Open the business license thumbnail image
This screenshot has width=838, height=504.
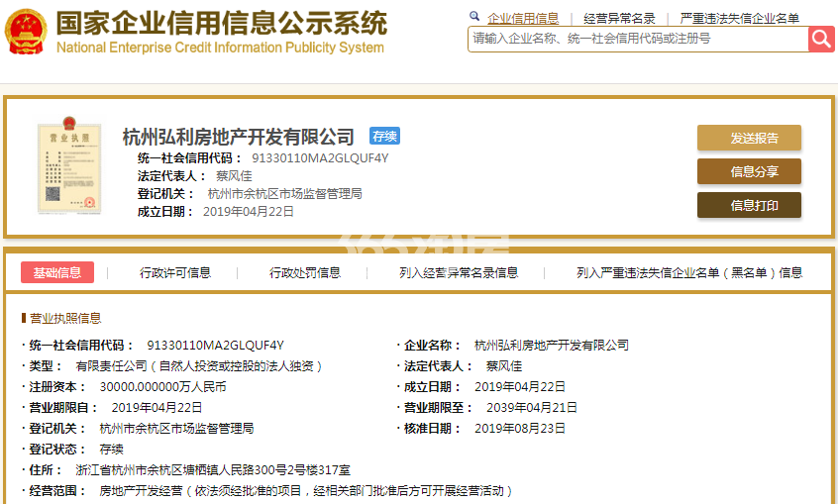click(x=69, y=165)
